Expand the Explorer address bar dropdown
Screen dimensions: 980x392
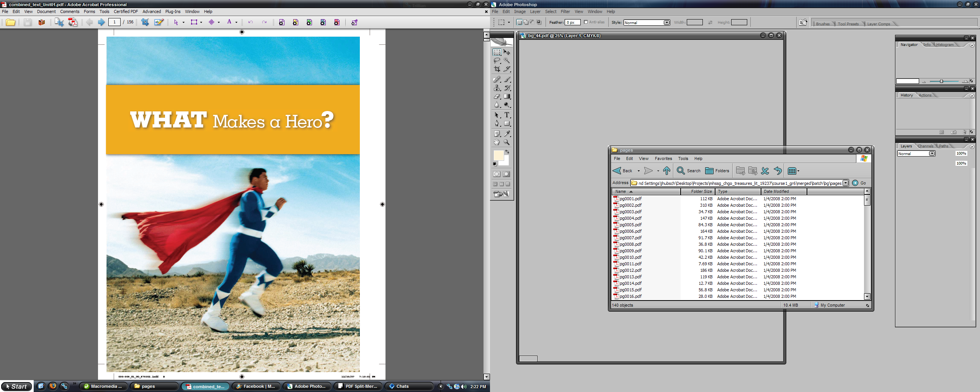[846, 183]
